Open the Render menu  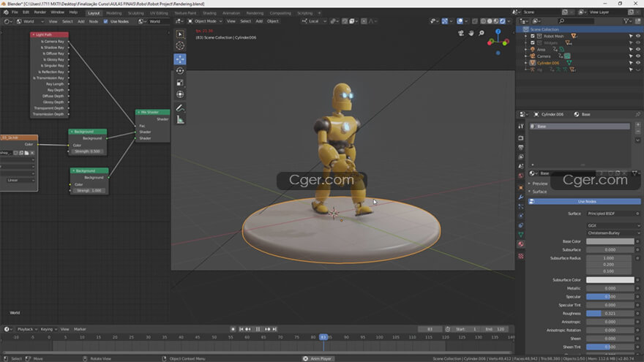[40, 12]
